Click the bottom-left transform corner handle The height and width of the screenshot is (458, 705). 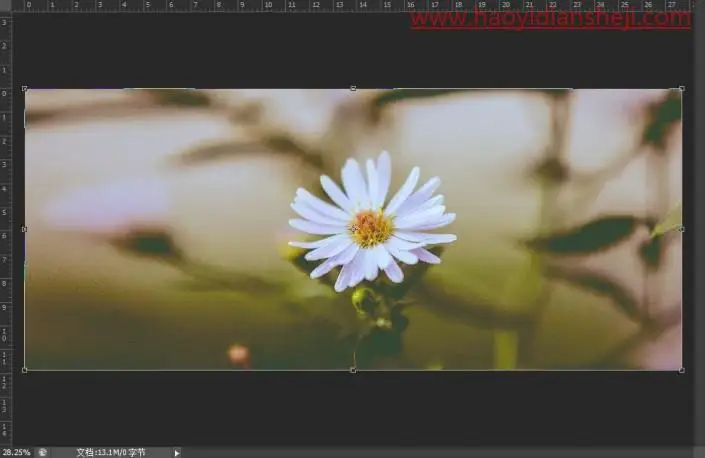[x=25, y=370]
